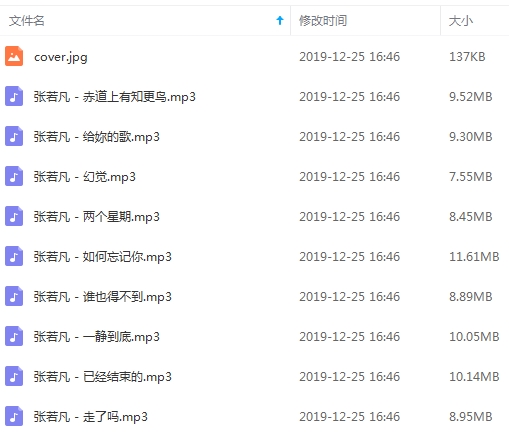Open 张若凡 - 一静到底.mp3
This screenshot has height=436, width=509.
(x=97, y=337)
